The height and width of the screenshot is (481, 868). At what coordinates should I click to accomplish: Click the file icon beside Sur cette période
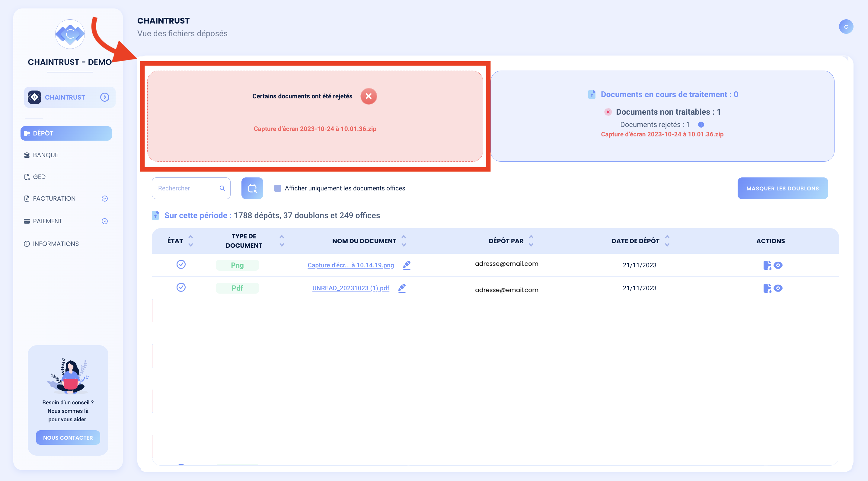pyautogui.click(x=155, y=215)
